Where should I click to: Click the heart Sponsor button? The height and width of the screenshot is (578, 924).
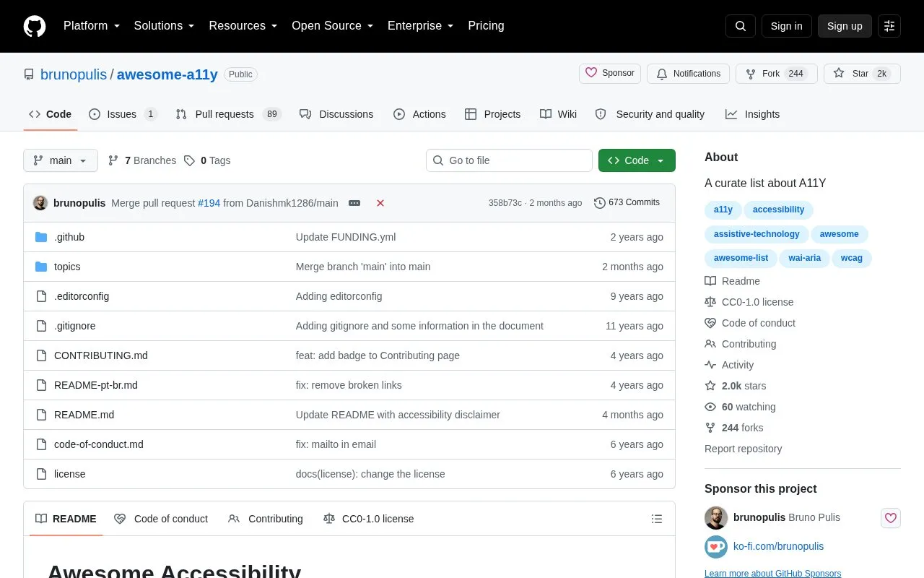pyautogui.click(x=610, y=74)
